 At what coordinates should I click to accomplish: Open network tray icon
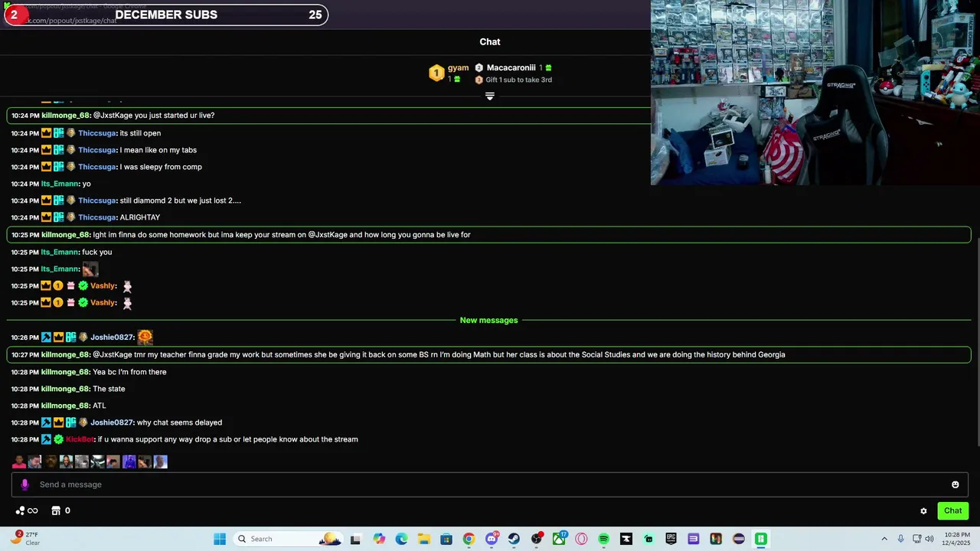(916, 539)
